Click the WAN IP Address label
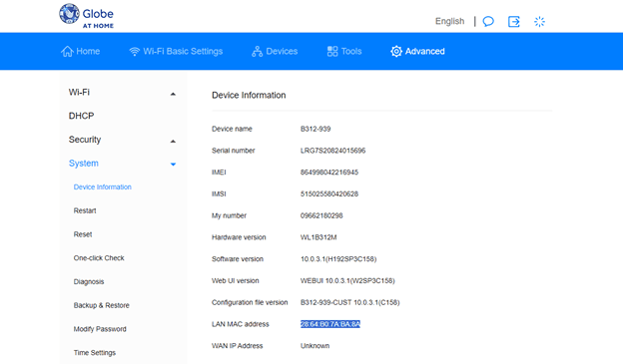Screen dimensions: 623x364 238,346
